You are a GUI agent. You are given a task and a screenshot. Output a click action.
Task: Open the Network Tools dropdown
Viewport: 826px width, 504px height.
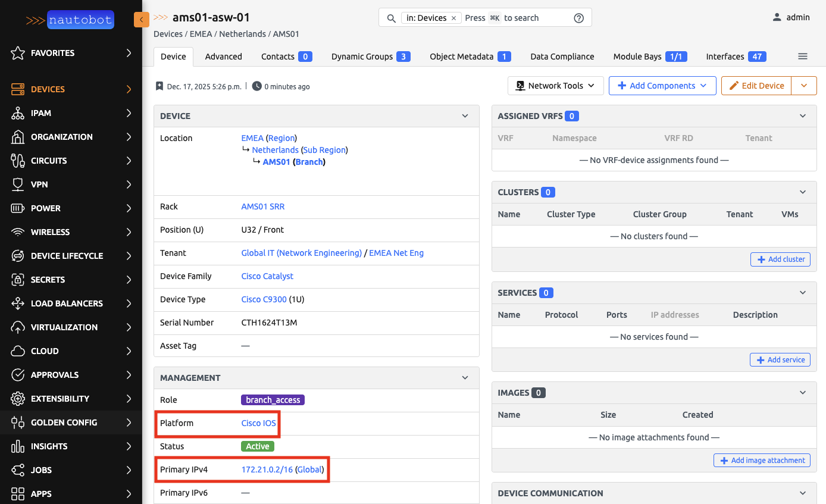555,86
